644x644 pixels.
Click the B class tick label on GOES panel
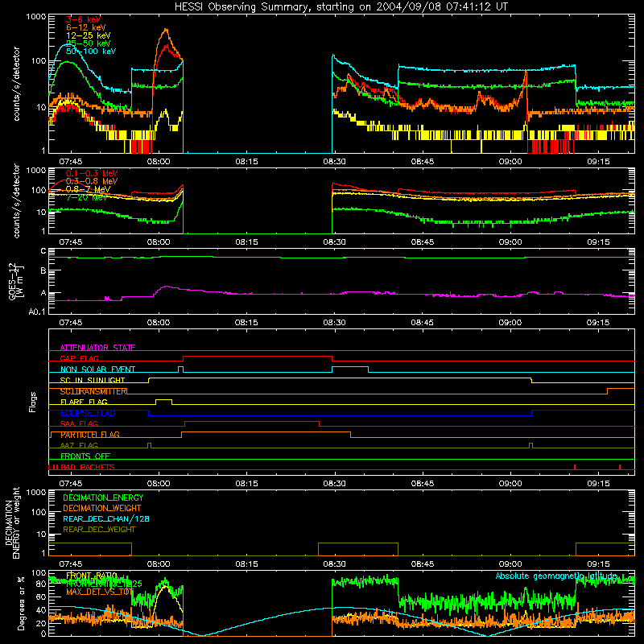(x=43, y=271)
